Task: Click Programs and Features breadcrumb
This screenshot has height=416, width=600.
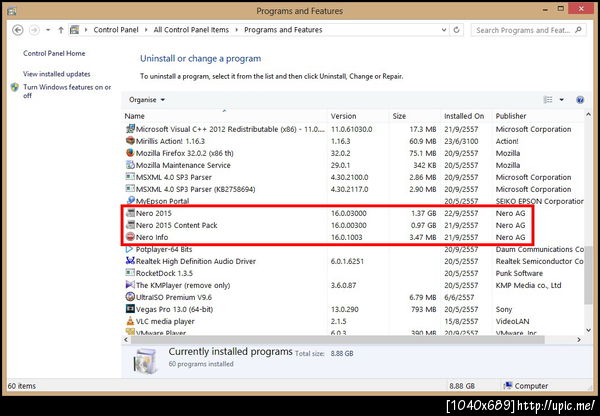Action: click(x=283, y=30)
